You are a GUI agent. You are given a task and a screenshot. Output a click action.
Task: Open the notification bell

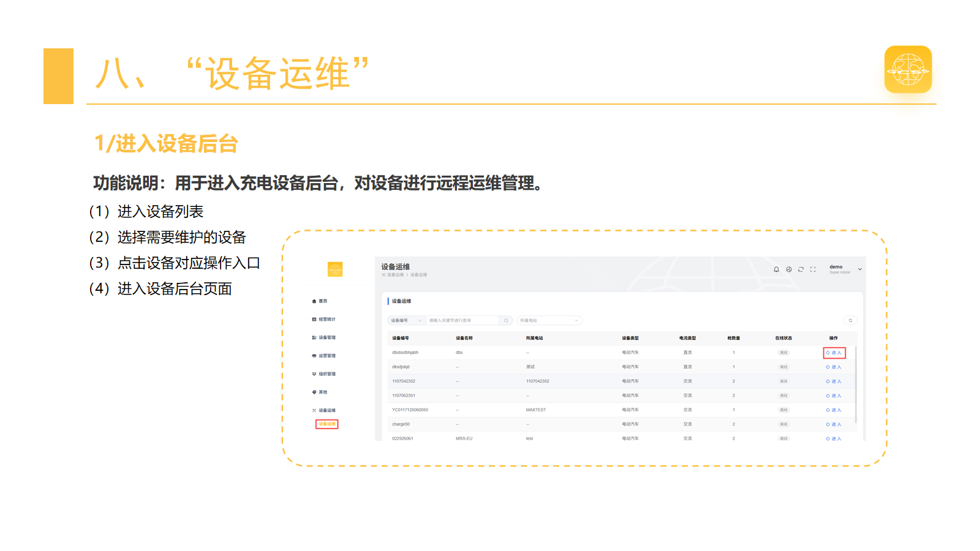click(x=776, y=269)
